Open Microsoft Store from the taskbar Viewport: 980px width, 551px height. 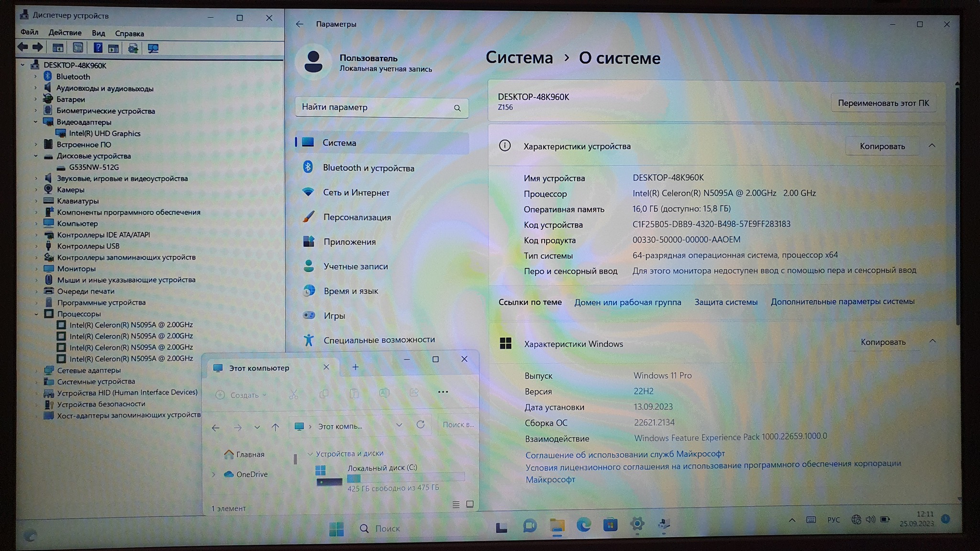click(x=610, y=526)
